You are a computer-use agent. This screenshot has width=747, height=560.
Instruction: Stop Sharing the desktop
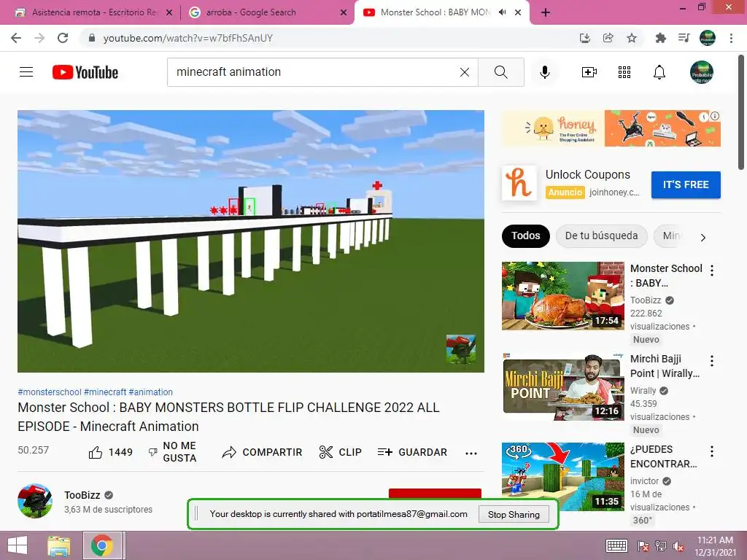point(514,514)
